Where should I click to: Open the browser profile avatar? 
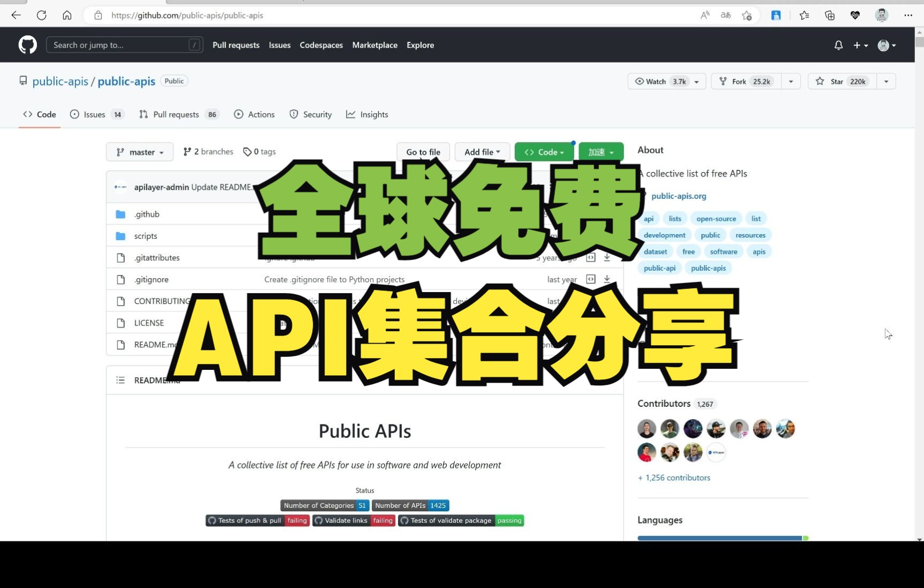[881, 15]
